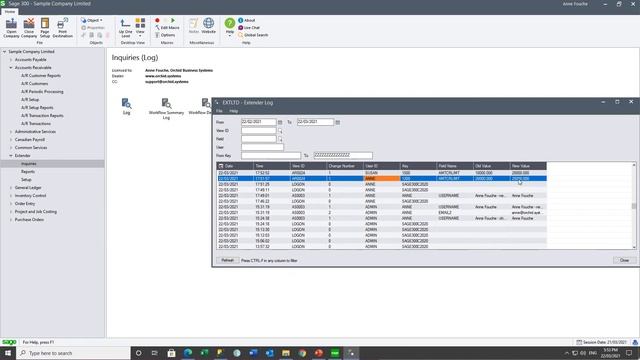Click the From date input field

tap(258, 122)
